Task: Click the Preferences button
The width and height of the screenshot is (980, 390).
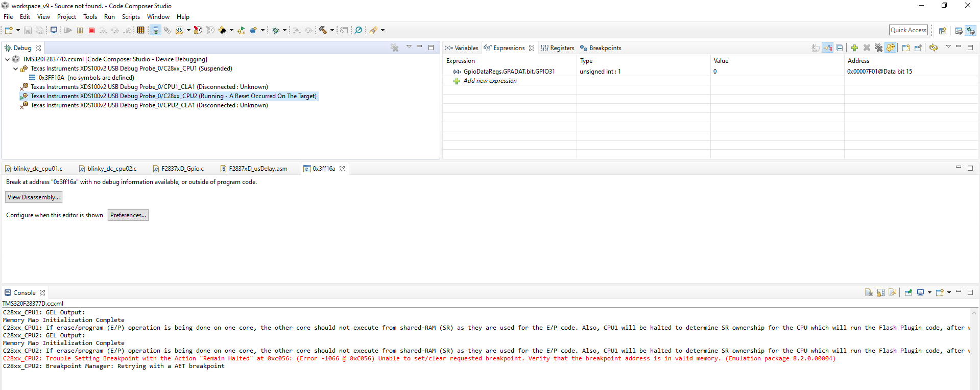Action: pos(128,215)
